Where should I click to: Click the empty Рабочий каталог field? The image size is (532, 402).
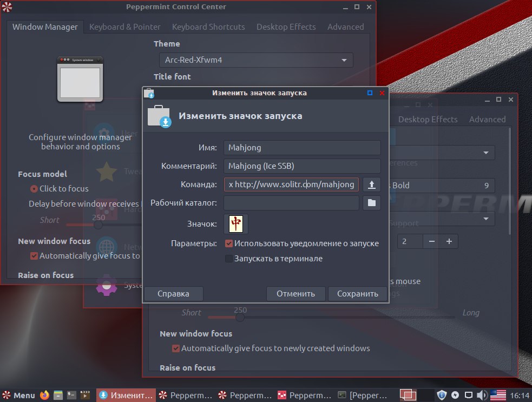pyautogui.click(x=291, y=202)
